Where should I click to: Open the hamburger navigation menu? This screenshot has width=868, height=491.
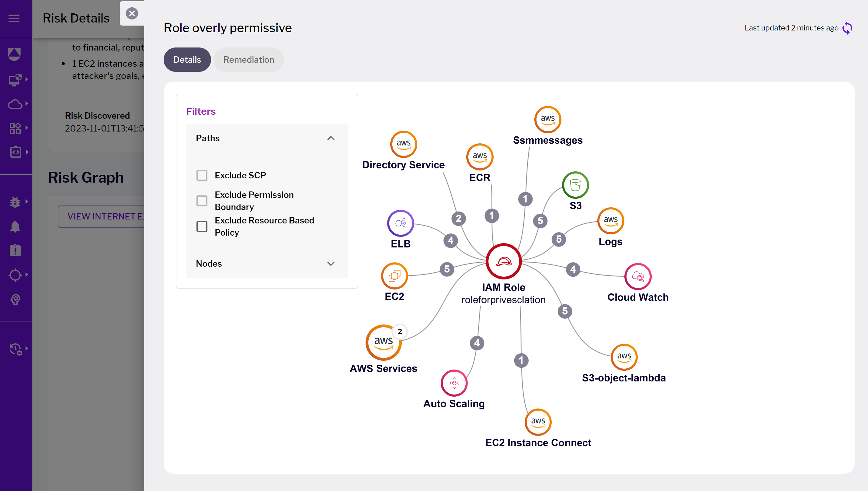[x=14, y=18]
